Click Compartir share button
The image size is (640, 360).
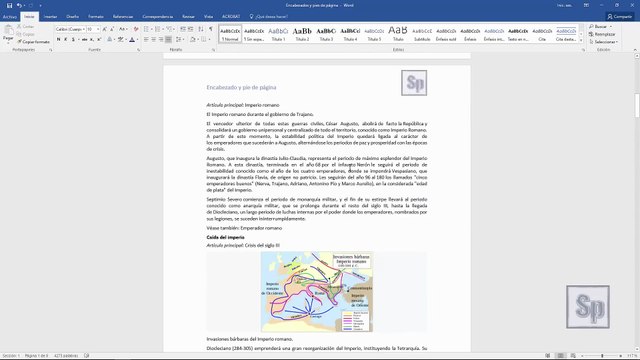619,17
